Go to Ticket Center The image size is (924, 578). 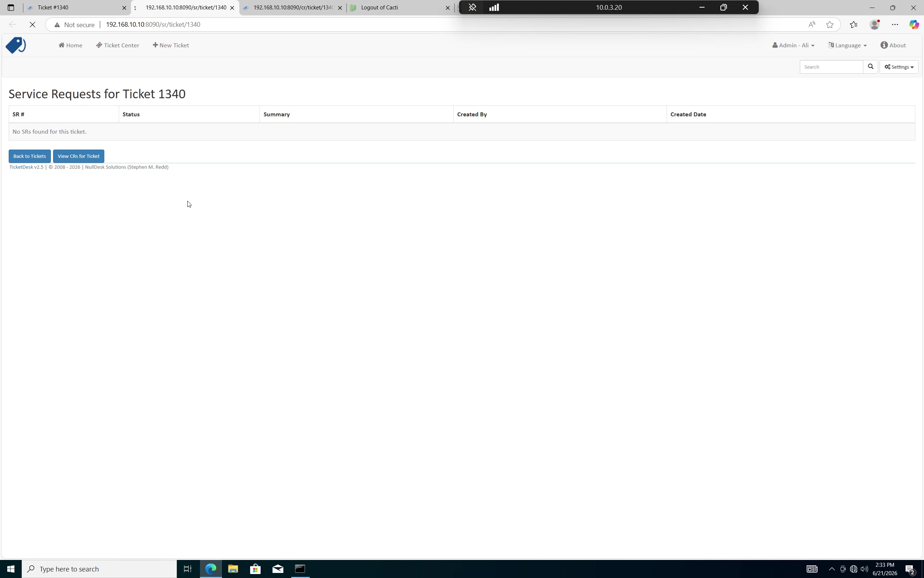click(x=118, y=45)
